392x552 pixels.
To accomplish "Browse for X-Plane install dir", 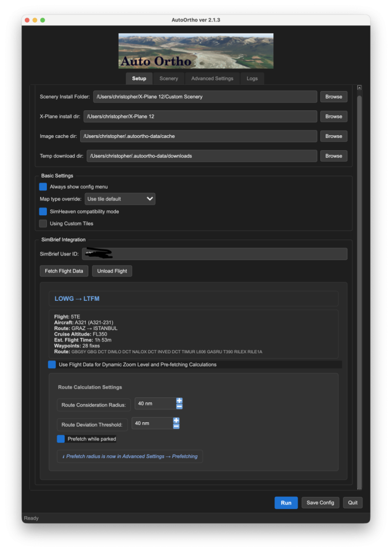I will pyautogui.click(x=333, y=116).
